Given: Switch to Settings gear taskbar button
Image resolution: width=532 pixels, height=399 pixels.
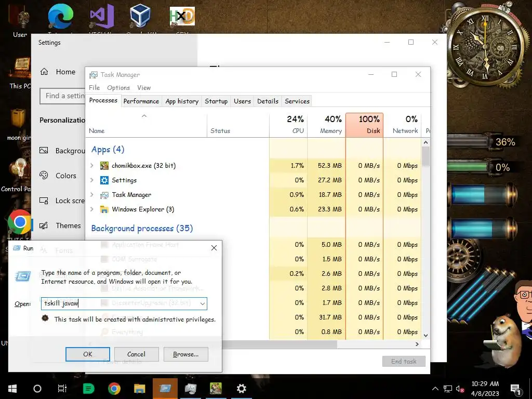Looking at the screenshot, I should (241, 389).
